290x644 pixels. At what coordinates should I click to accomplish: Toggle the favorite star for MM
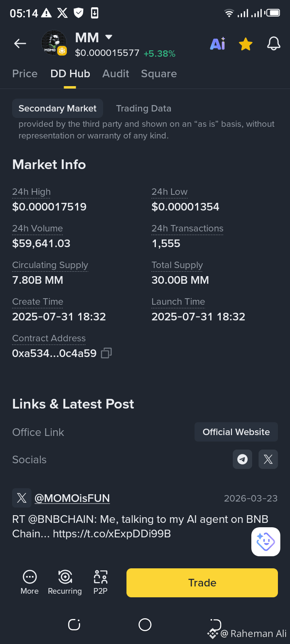[246, 43]
